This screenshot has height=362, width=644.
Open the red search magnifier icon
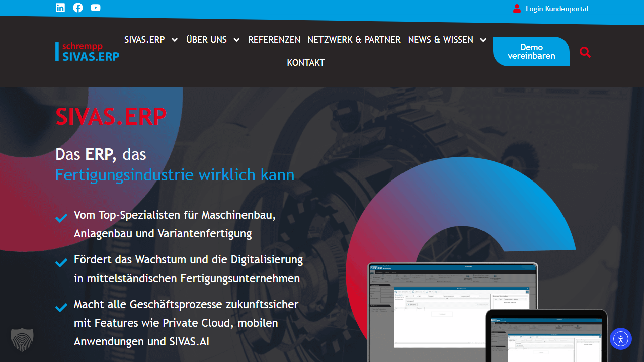click(585, 52)
